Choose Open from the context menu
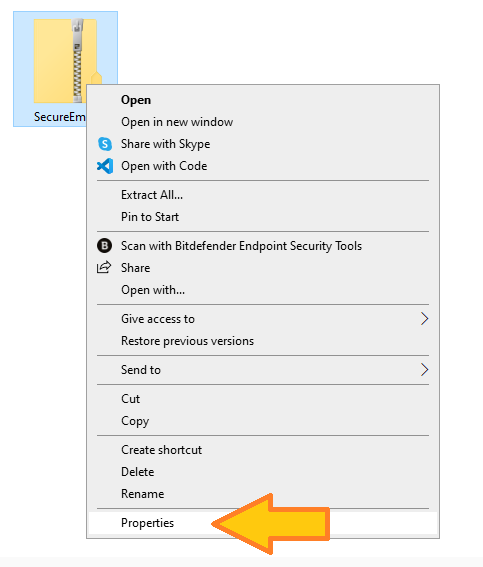This screenshot has height=567, width=483. click(136, 100)
